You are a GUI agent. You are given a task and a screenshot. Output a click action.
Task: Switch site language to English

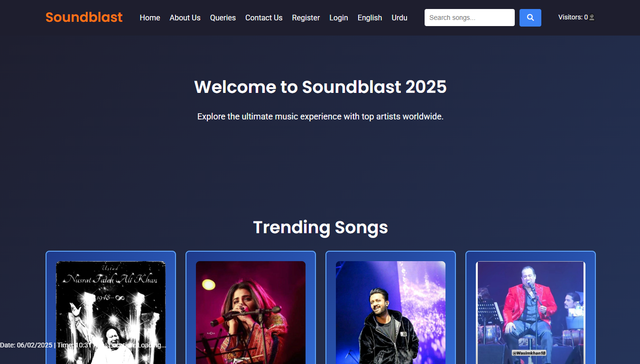click(x=370, y=18)
